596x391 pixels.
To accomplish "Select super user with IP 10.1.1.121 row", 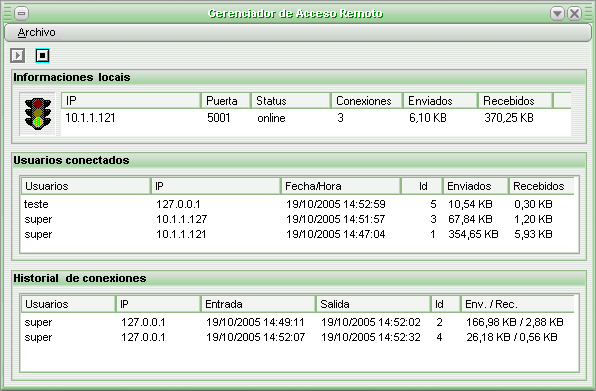I will (298, 234).
